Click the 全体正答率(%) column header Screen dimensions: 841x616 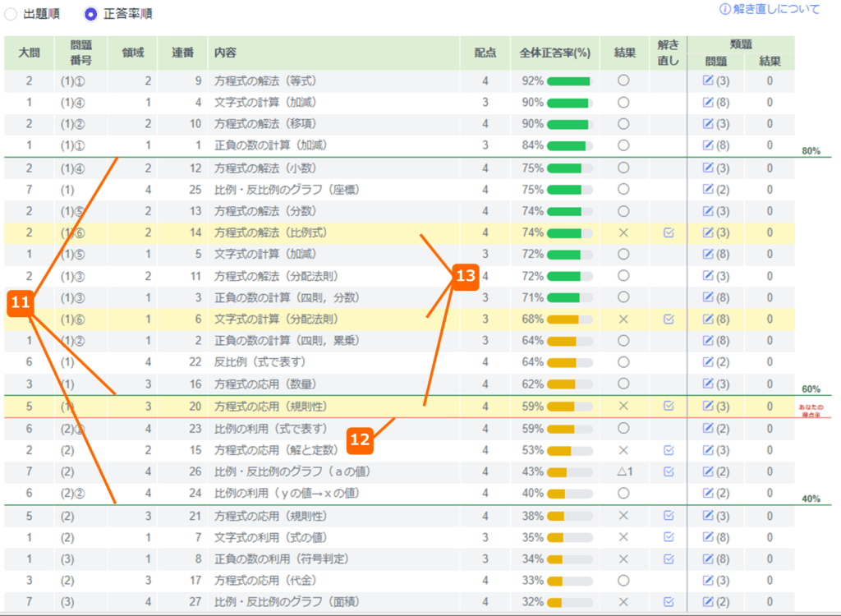click(555, 53)
